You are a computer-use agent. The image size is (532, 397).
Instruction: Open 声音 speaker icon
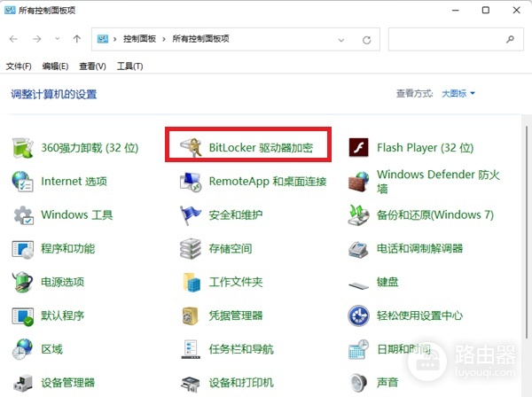tap(358, 383)
